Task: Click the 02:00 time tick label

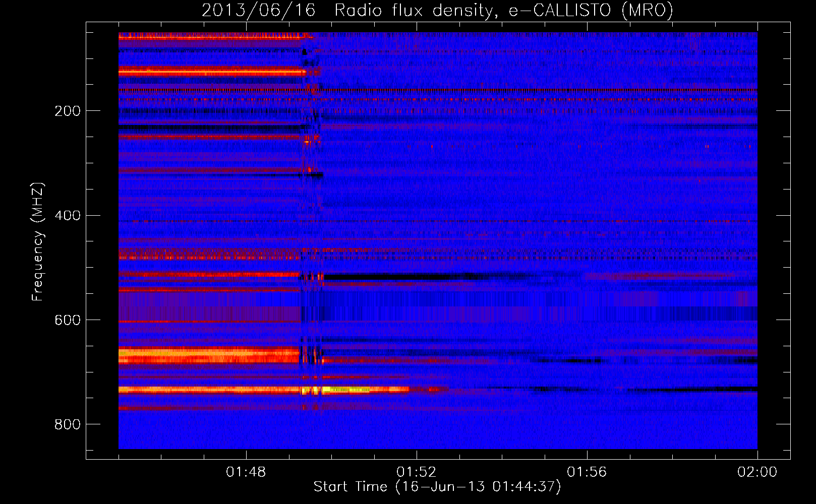Action: (757, 472)
